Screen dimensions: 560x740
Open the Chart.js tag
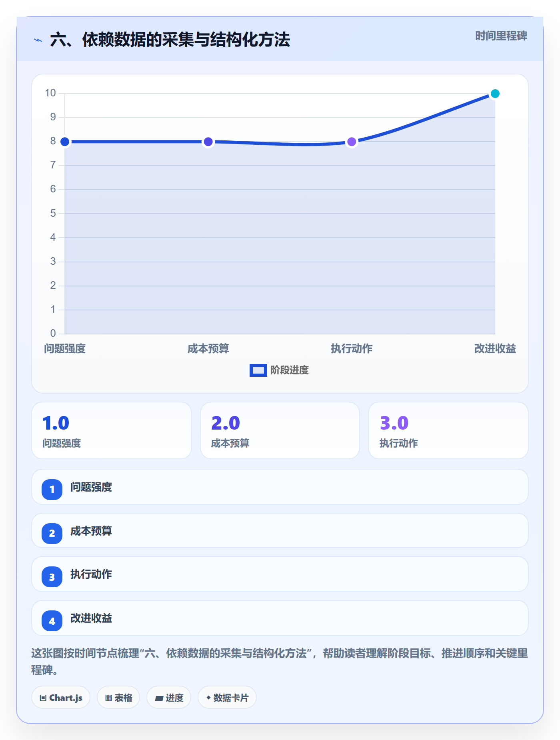[x=61, y=698]
